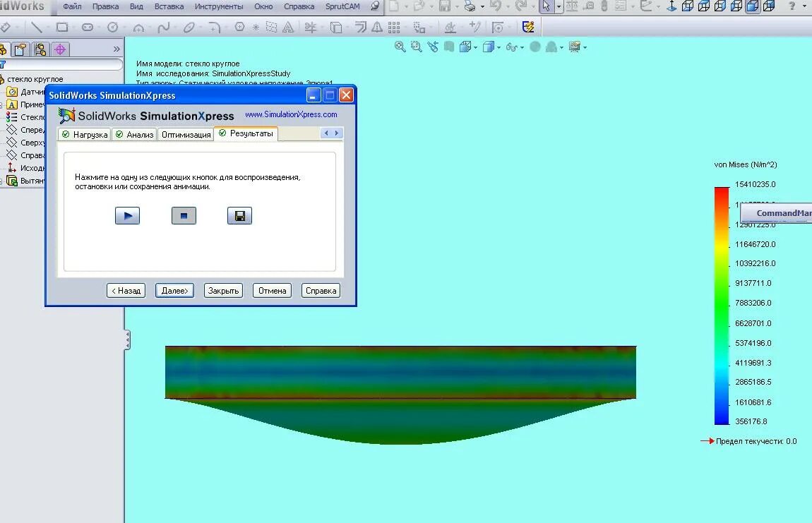Select the Датчики tree item
812x523 pixels.
pyautogui.click(x=26, y=92)
